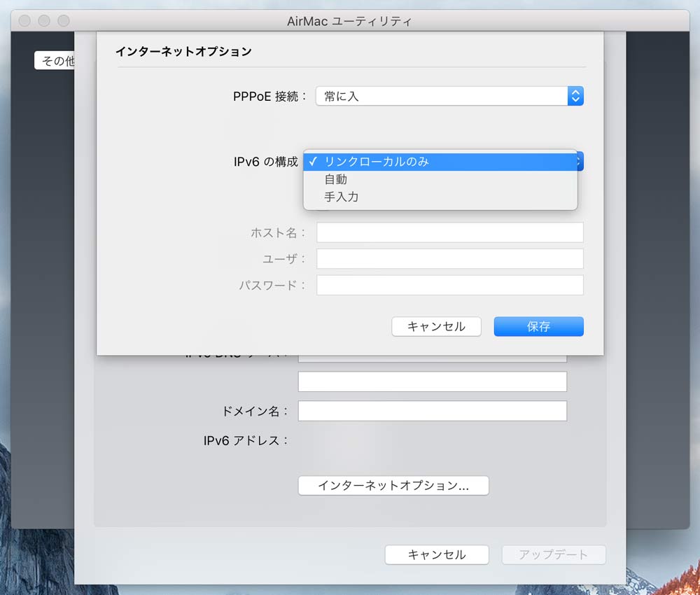This screenshot has width=700, height=595.
Task: Zoom the AirMac ユーティリティ window
Action: (x=64, y=20)
